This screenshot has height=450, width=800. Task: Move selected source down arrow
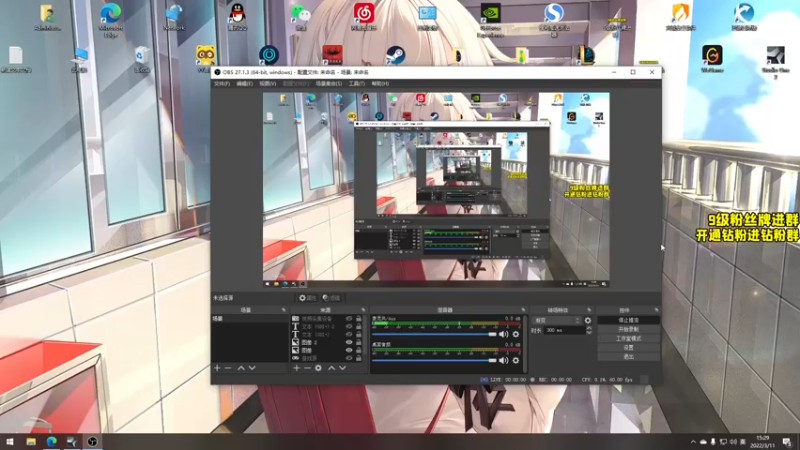[x=342, y=368]
